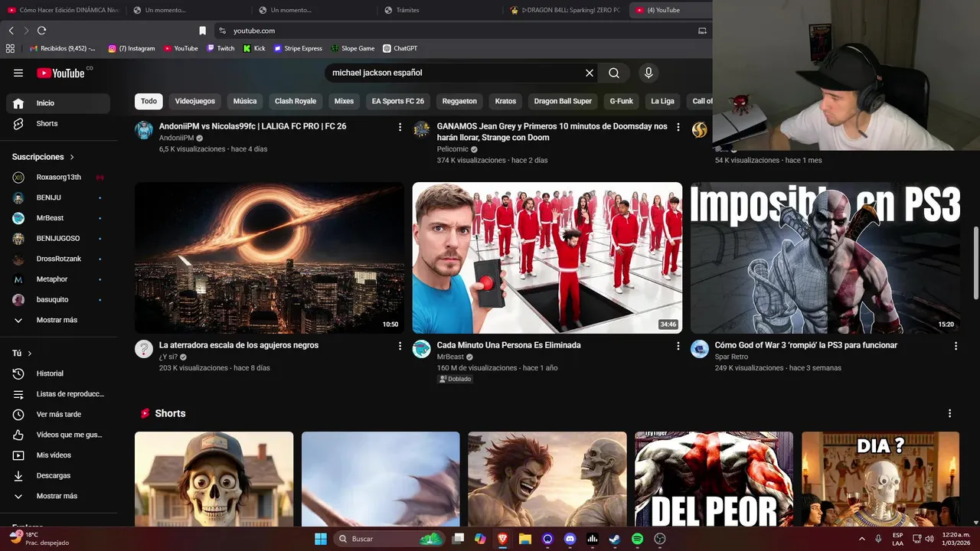Open the ¿Y si? channel avatar

point(144,349)
